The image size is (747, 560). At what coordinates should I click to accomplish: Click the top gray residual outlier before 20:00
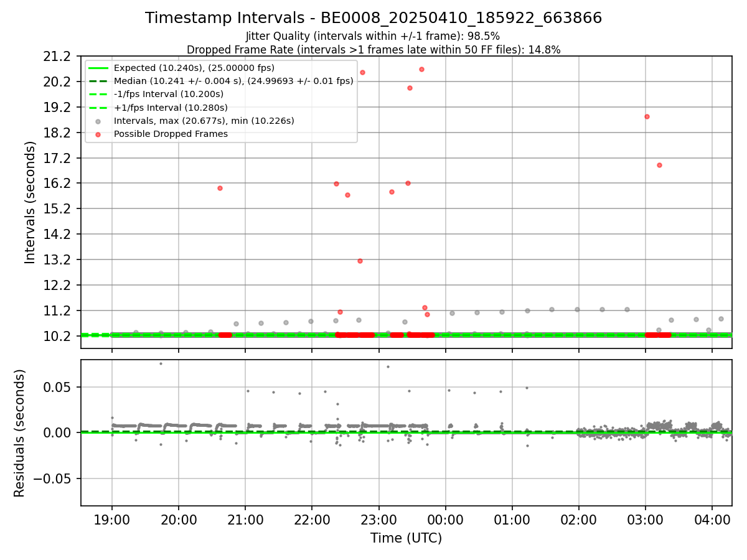click(161, 363)
